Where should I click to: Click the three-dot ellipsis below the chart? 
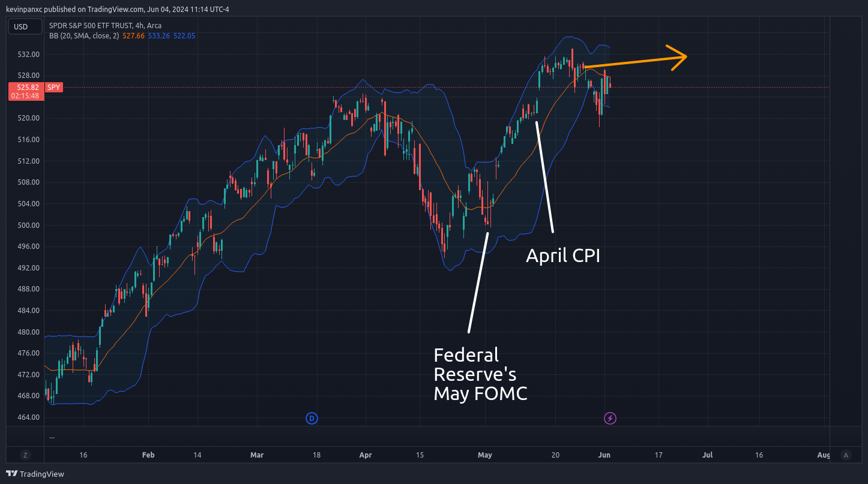pos(52,437)
